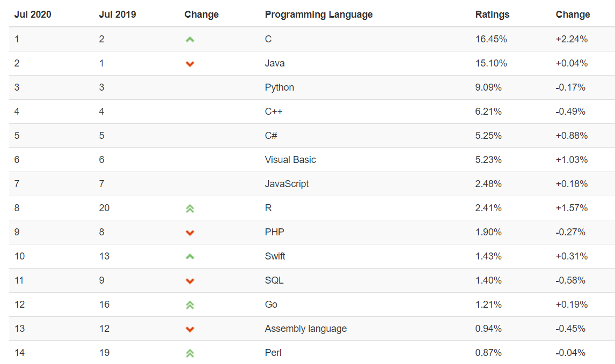The image size is (615, 364).
Task: Click the Visual Basic row entry
Action: [290, 160]
